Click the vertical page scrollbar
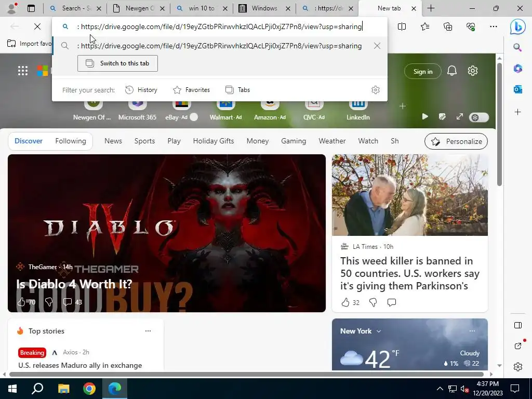The image size is (532, 399). point(499,124)
